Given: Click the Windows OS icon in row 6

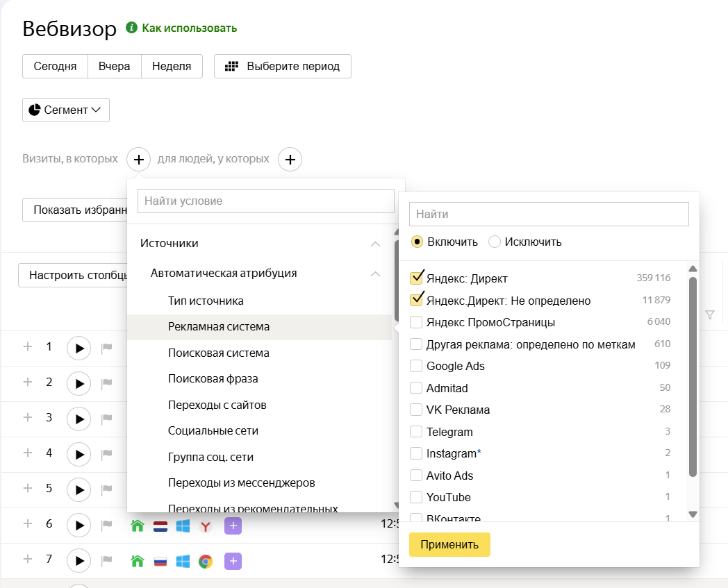Looking at the screenshot, I should [x=183, y=526].
